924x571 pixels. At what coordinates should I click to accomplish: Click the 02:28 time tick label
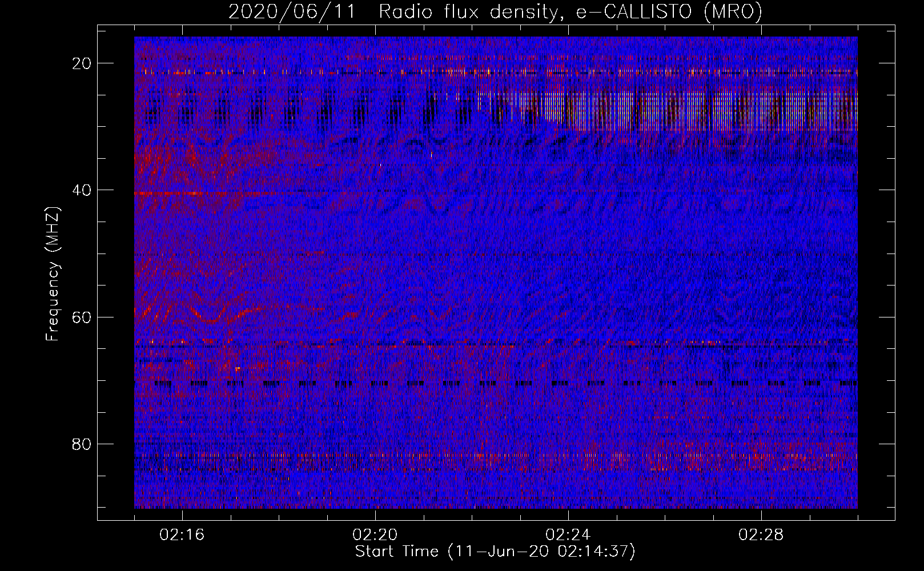[761, 535]
